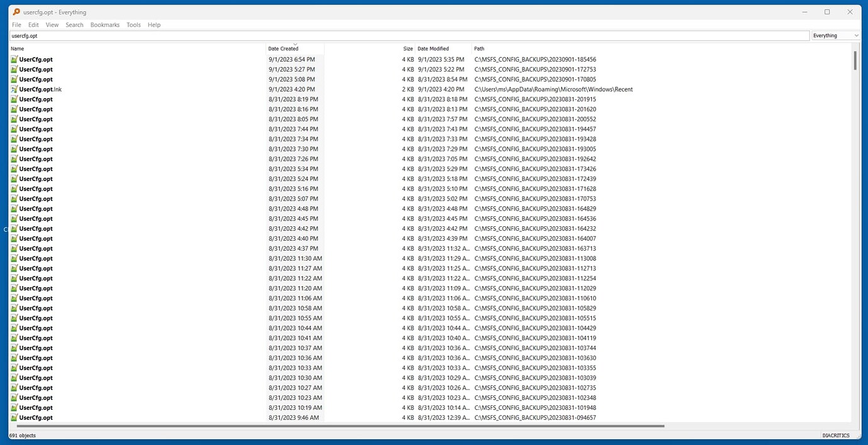Screen dimensions: 868x445
Task: Click the file icon in the 20230831-103039 backup row
Action: click(x=14, y=377)
